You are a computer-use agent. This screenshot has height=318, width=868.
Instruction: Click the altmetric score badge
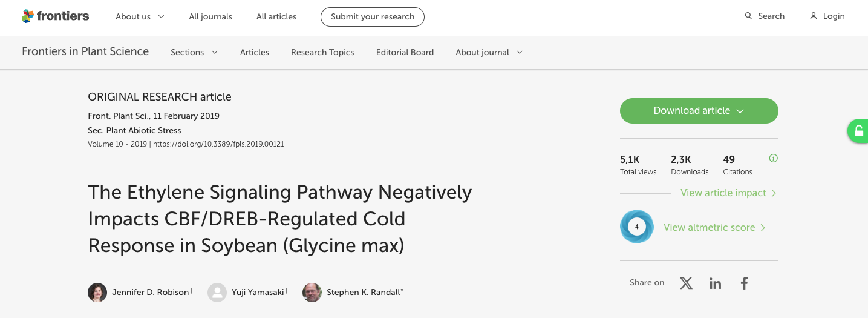point(636,227)
